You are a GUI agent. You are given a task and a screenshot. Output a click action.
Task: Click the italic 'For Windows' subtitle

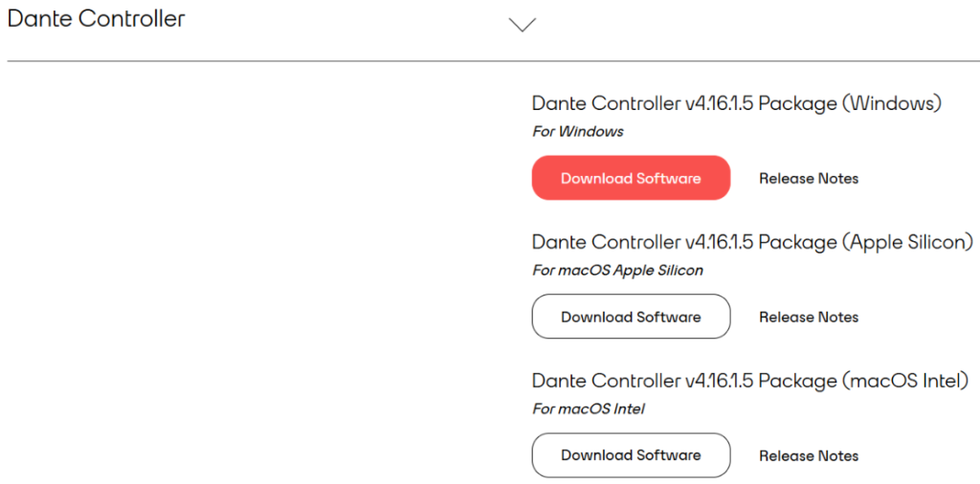tap(577, 132)
